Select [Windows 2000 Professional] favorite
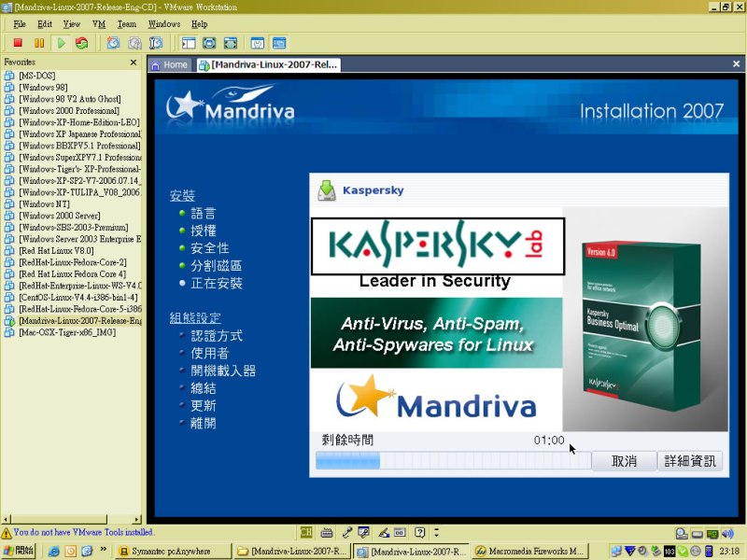Image resolution: width=747 pixels, height=560 pixels. coord(69,110)
